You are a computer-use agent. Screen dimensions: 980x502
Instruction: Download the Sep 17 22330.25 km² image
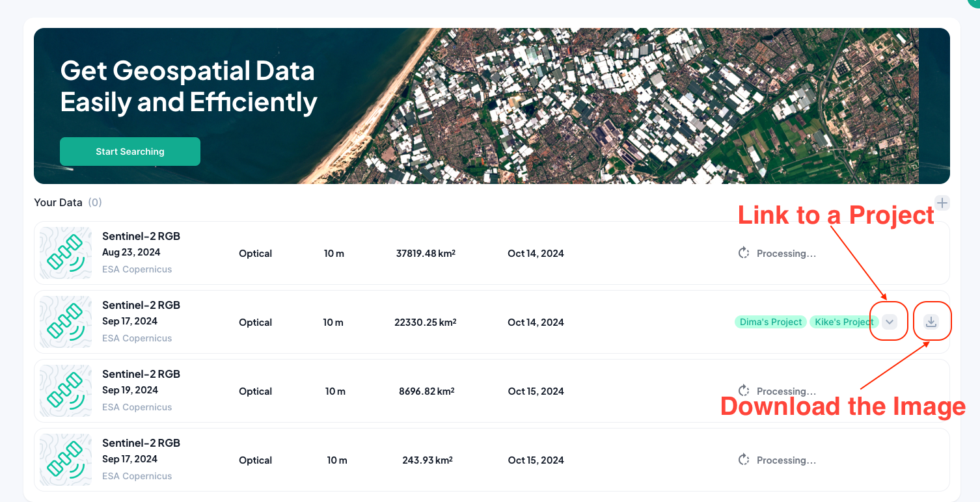[x=931, y=322]
